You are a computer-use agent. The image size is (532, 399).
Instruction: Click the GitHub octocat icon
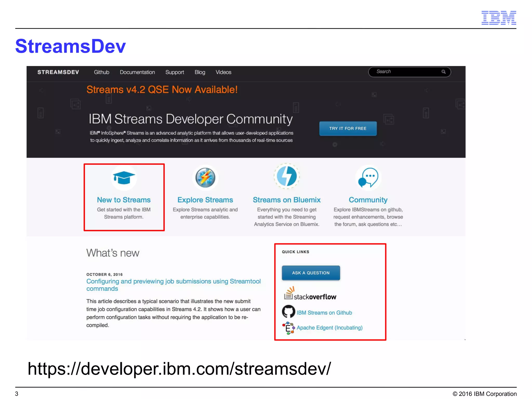point(288,311)
